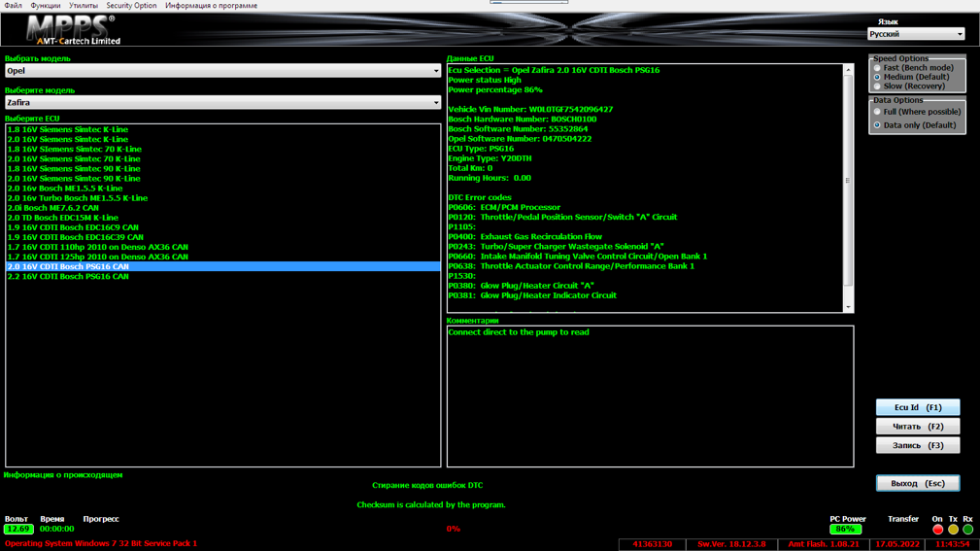
Task: Click the Vehicle Vin Number line
Action: click(x=530, y=110)
